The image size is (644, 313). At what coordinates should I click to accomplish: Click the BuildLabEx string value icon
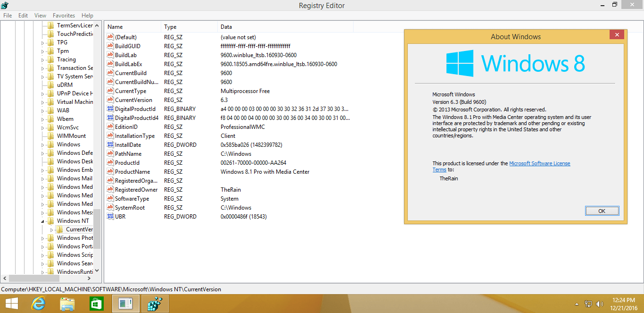pyautogui.click(x=111, y=64)
